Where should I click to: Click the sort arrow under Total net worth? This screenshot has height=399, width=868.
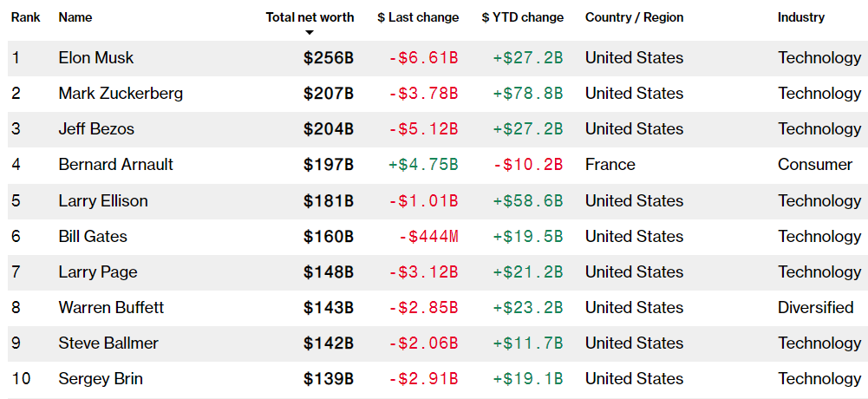[310, 33]
